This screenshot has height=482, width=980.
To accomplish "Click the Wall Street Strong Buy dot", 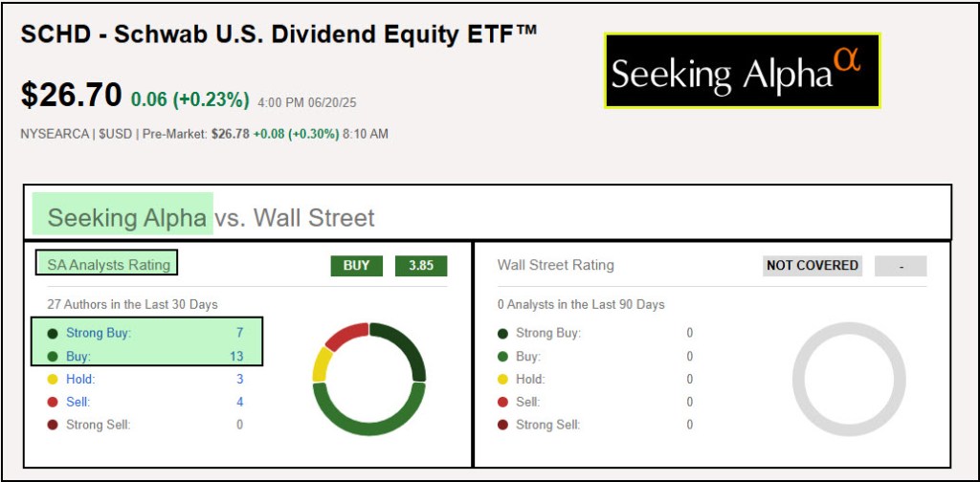I will (x=502, y=334).
